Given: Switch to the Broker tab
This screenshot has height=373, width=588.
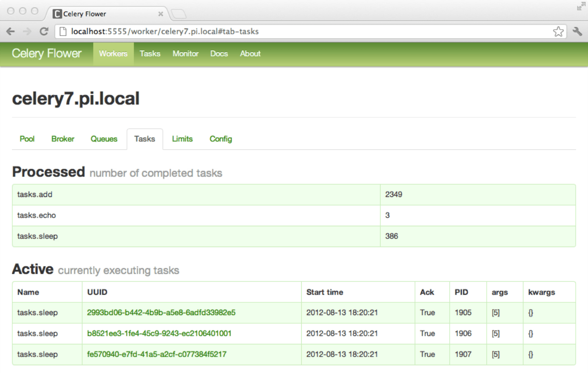Looking at the screenshot, I should click(x=63, y=139).
